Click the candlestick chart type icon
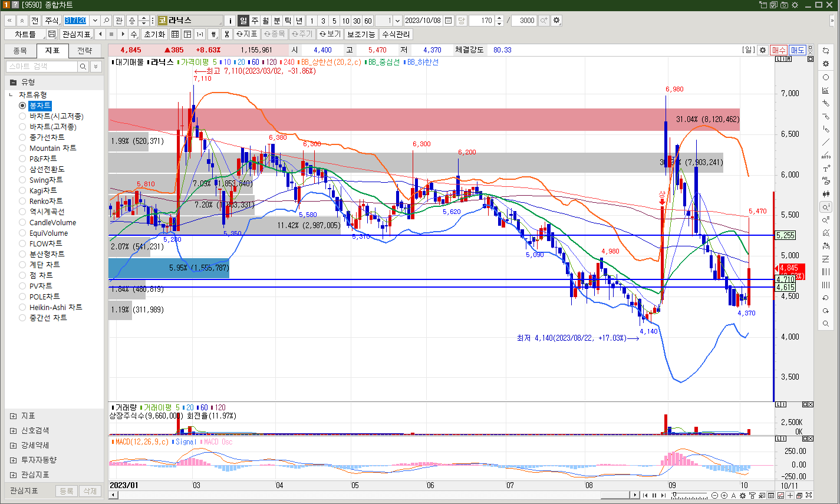Viewport: 840px width, 504px height. click(826, 194)
